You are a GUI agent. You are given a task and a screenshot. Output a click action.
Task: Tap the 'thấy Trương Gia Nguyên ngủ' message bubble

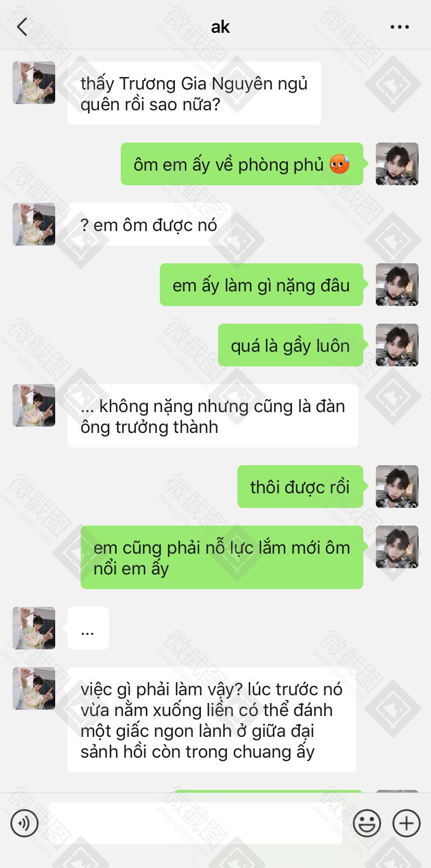pyautogui.click(x=194, y=93)
